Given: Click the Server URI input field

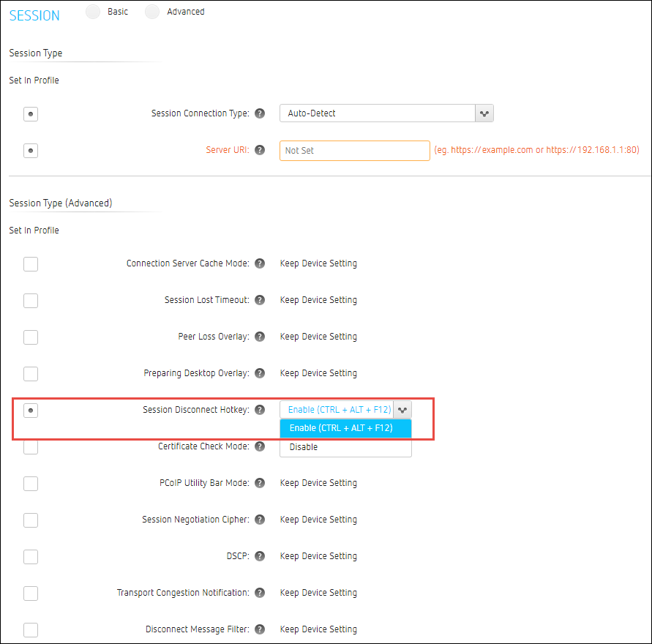Looking at the screenshot, I should pyautogui.click(x=355, y=151).
